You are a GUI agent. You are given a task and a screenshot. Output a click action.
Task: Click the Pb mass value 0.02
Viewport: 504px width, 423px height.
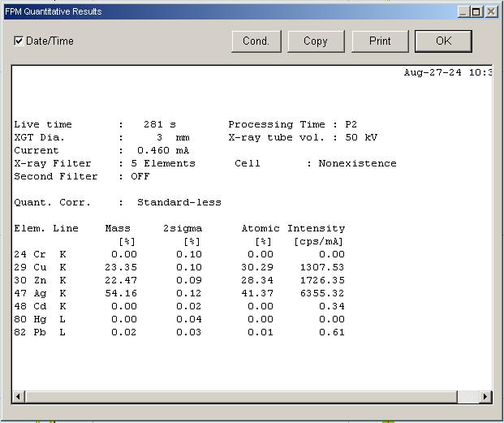123,332
